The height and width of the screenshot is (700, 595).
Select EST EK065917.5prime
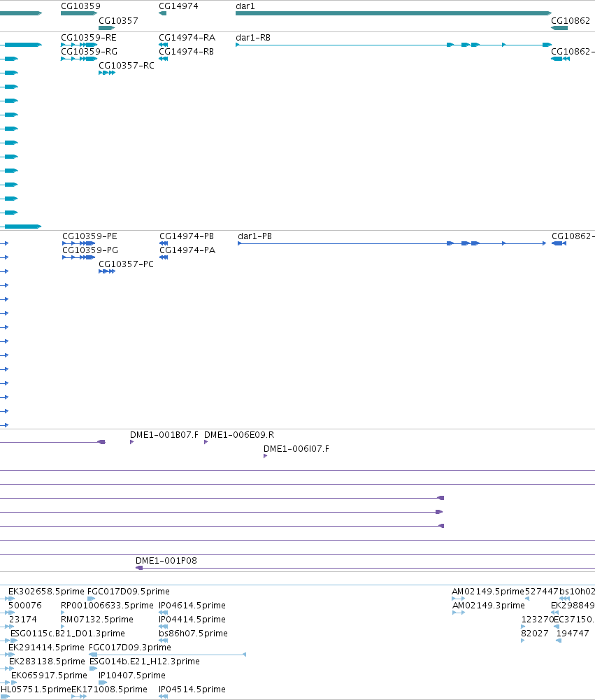(x=49, y=676)
